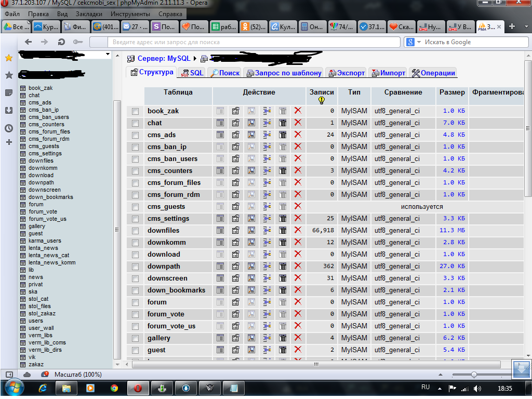Viewport: 532px width, 399px height.
Task: Tick the checkbox for book_zak table
Action: point(136,111)
